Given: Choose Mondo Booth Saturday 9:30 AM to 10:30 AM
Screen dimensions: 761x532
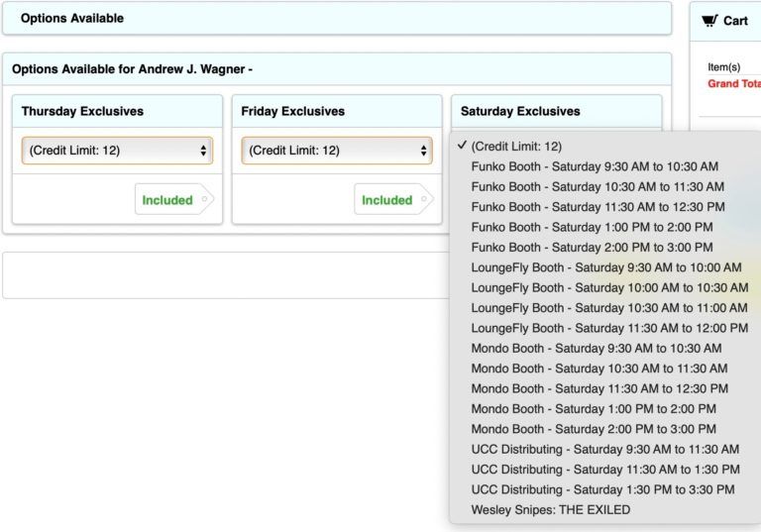Looking at the screenshot, I should point(605,348).
